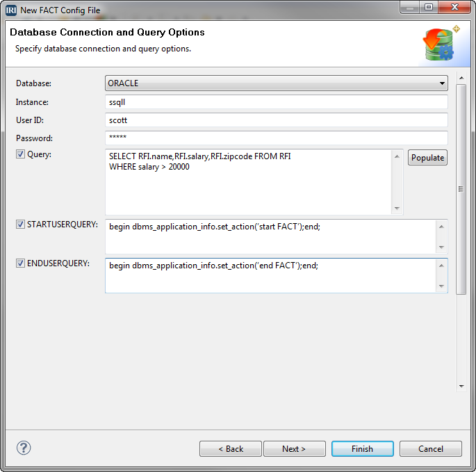The image size is (476, 472).
Task: Focus the User ID field containing scott
Action: coord(277,120)
